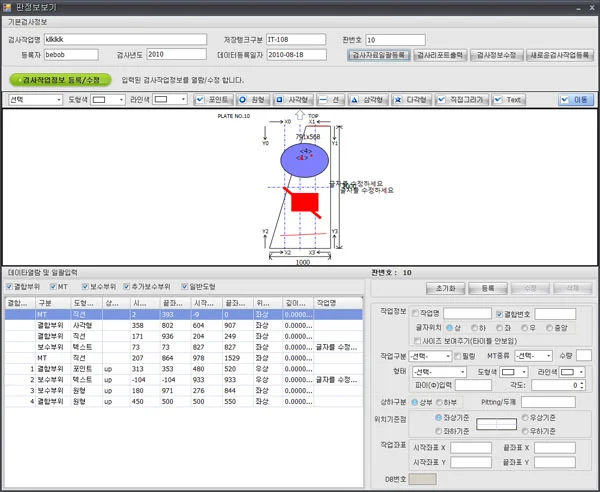Screen dimensions: 600x492
Task: Select row 4 결함부위 원형
Action: (184, 402)
